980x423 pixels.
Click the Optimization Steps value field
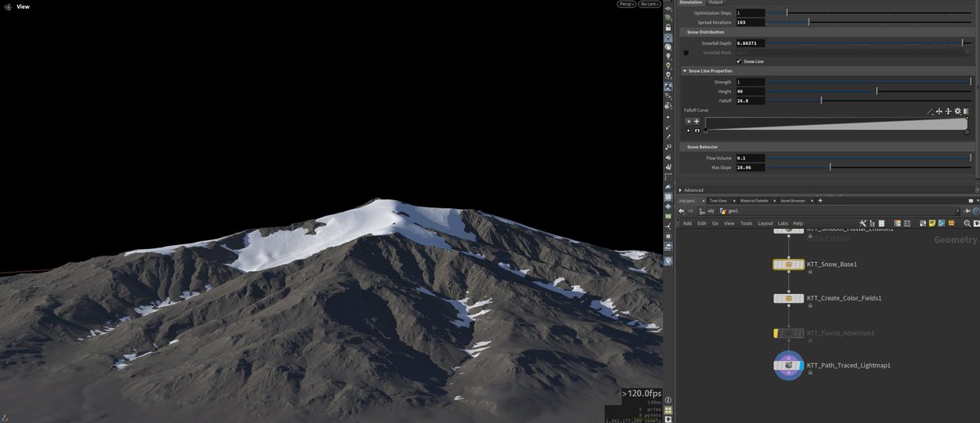tap(751, 13)
